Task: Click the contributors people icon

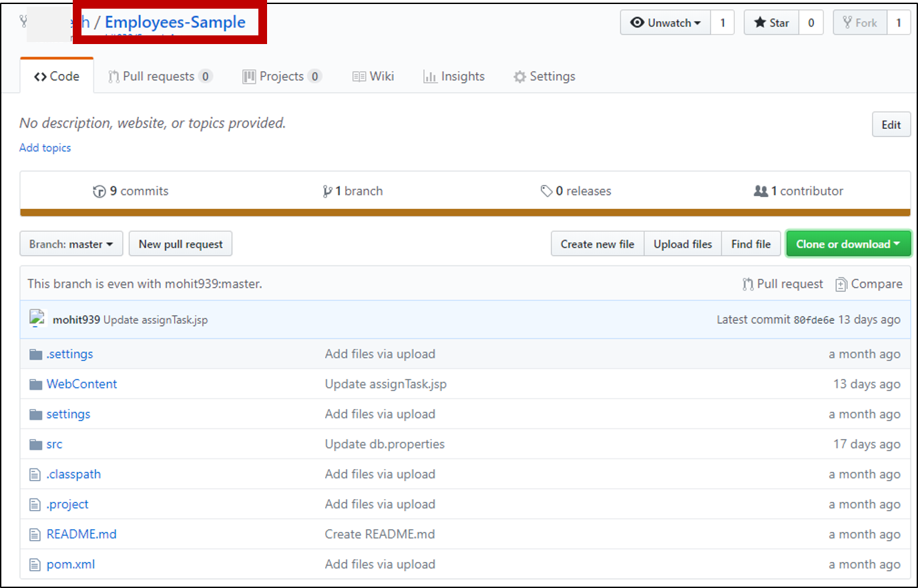Action: pyautogui.click(x=760, y=192)
